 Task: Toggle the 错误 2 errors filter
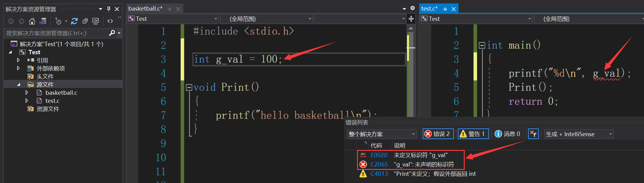click(438, 134)
